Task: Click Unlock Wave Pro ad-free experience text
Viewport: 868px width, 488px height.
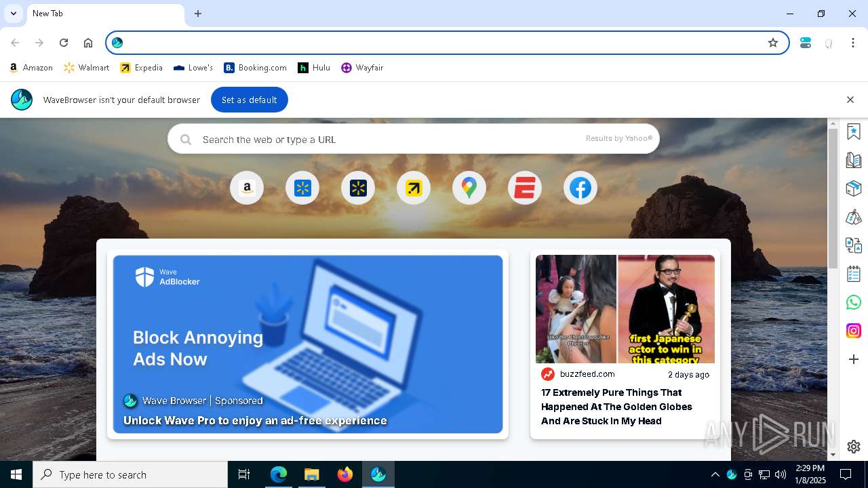Action: (x=255, y=421)
